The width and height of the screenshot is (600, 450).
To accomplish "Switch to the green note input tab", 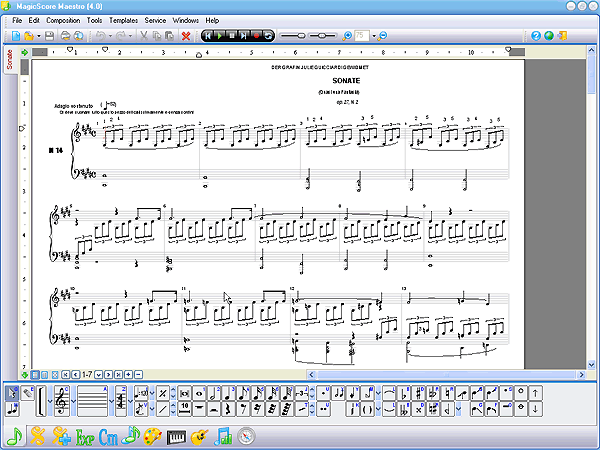I will (15, 436).
